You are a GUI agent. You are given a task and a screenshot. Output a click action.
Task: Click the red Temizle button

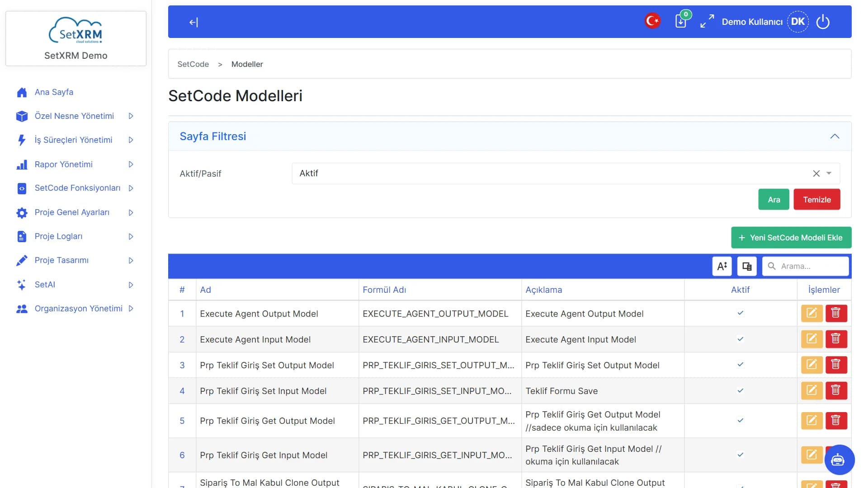tap(816, 199)
